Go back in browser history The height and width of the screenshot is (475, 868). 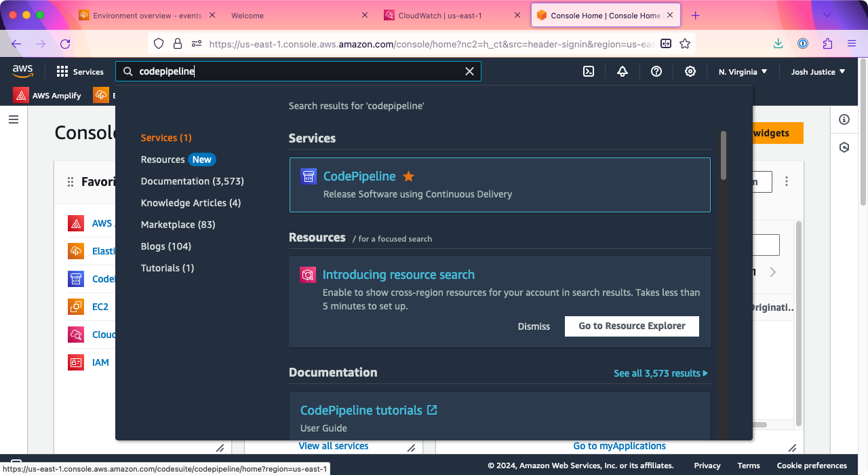click(x=16, y=43)
